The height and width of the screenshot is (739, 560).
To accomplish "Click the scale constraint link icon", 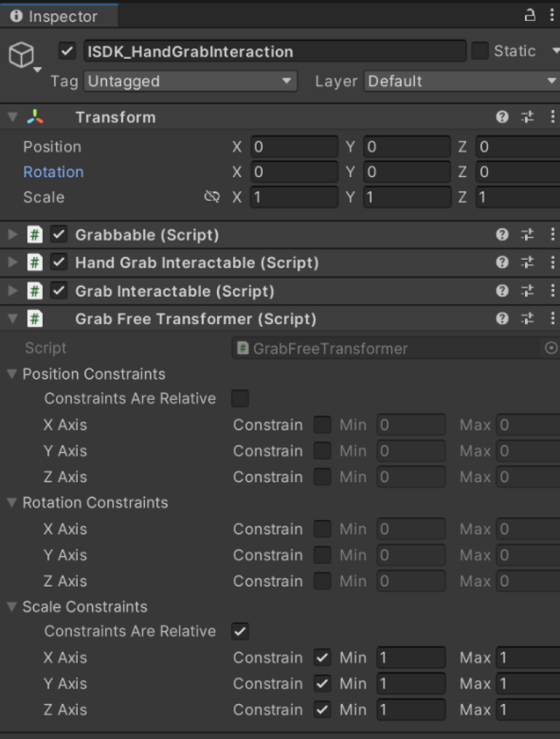I will [212, 197].
